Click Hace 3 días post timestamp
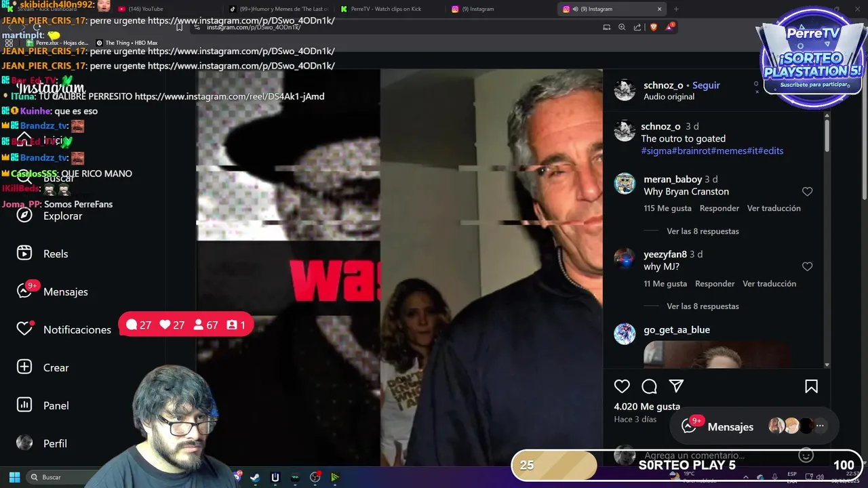 [635, 420]
